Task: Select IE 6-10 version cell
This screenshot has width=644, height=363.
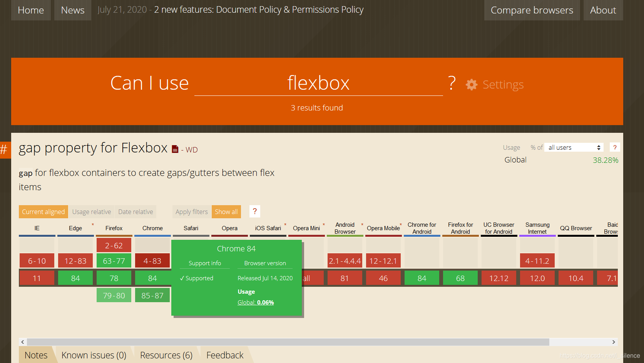Action: point(37,261)
